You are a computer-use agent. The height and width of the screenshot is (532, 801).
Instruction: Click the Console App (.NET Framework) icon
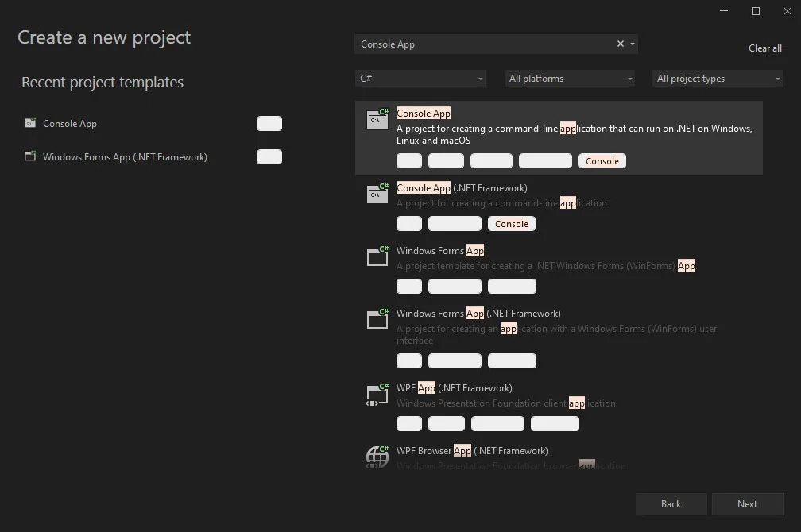(377, 193)
